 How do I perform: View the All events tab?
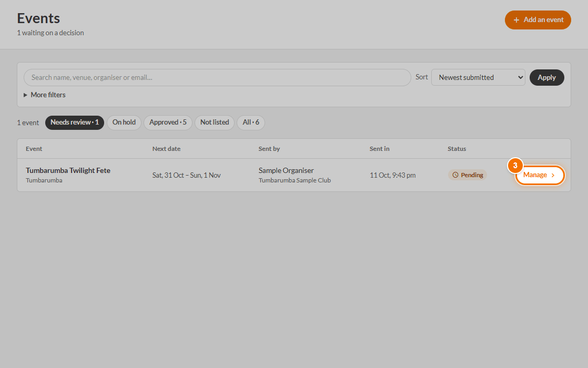coord(251,122)
